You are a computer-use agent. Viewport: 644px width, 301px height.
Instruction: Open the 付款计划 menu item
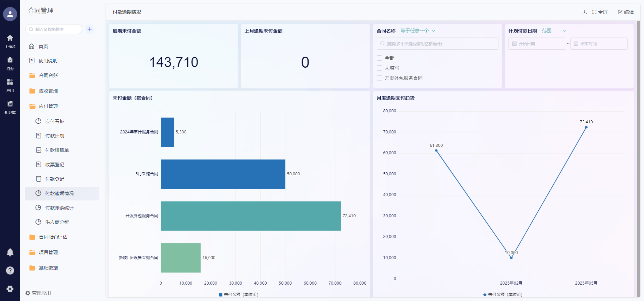(x=55, y=136)
